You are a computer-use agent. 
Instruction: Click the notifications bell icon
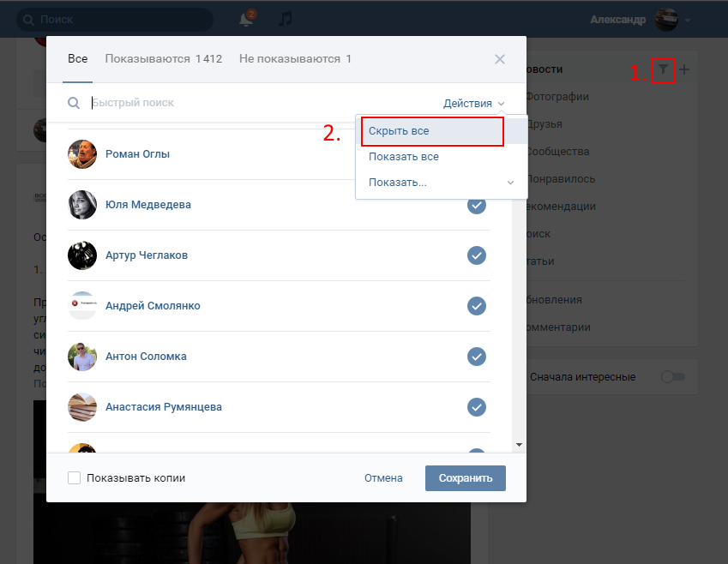[247, 19]
